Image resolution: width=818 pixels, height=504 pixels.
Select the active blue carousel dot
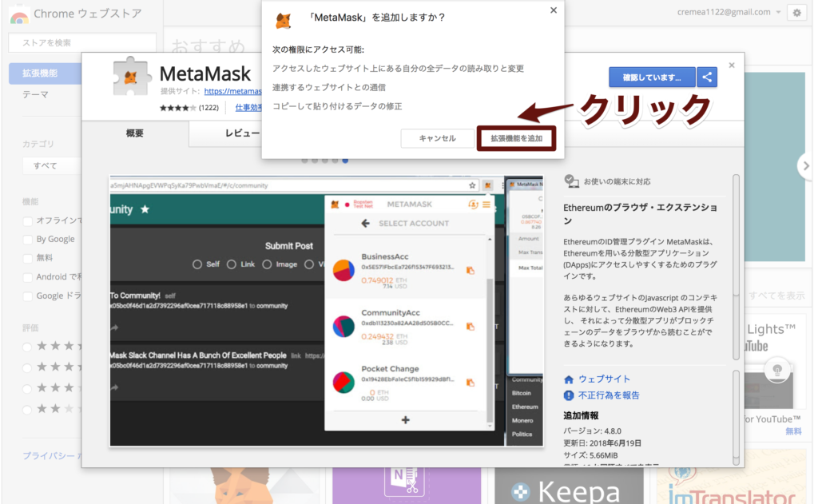(345, 161)
